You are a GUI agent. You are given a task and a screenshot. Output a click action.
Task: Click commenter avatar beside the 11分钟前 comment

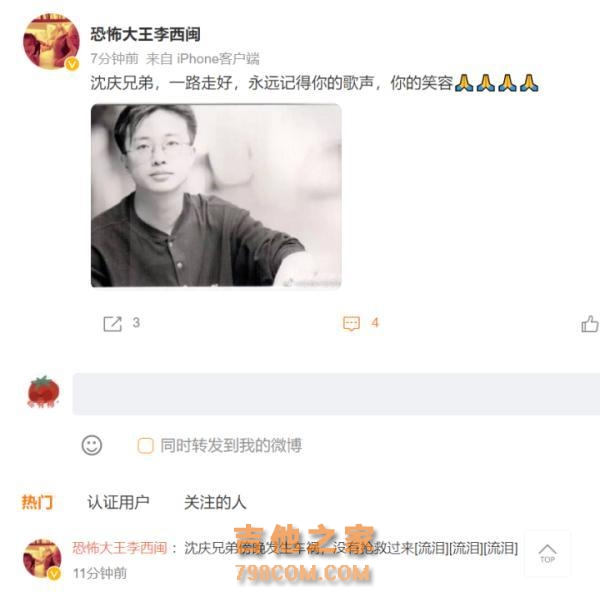[42, 558]
